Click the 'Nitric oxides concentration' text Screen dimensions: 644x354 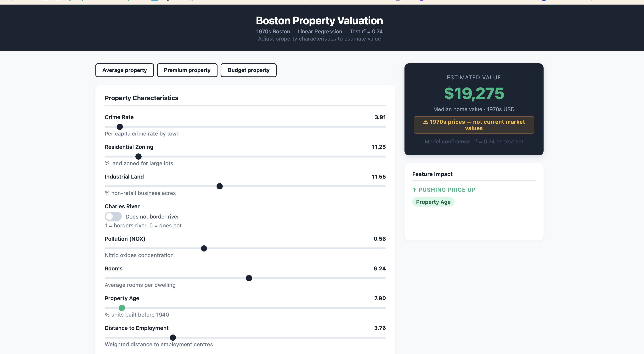tap(139, 255)
